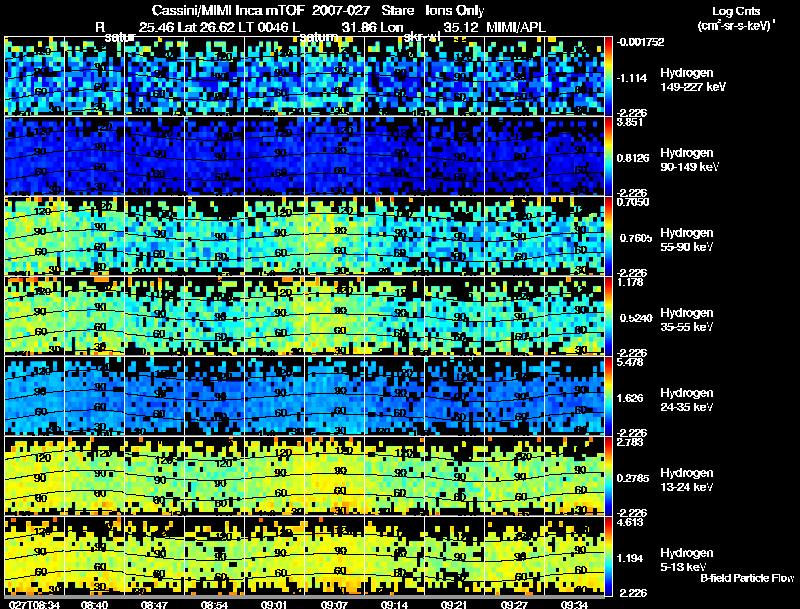
Task: Click the 09:21 time axis label
Action: tap(454, 605)
